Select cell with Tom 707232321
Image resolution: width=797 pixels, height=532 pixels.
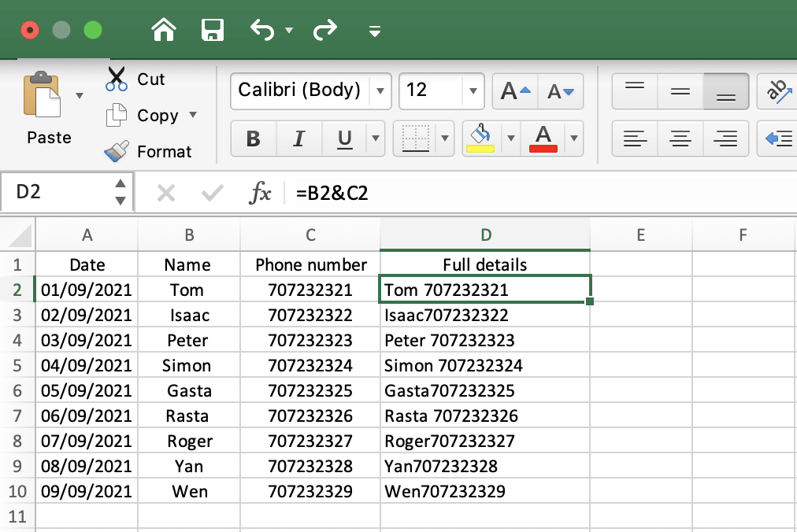[485, 290]
